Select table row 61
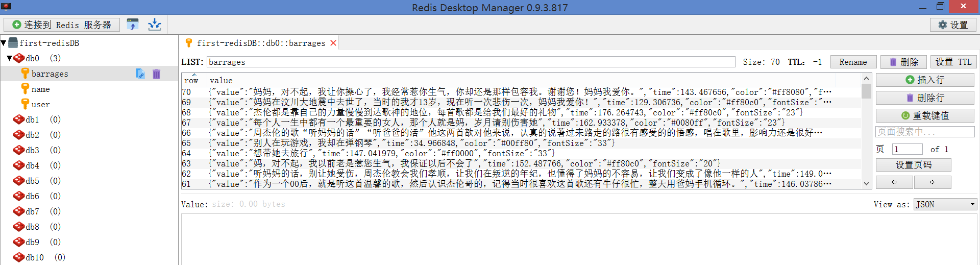This screenshot has width=980, height=265. [521, 184]
